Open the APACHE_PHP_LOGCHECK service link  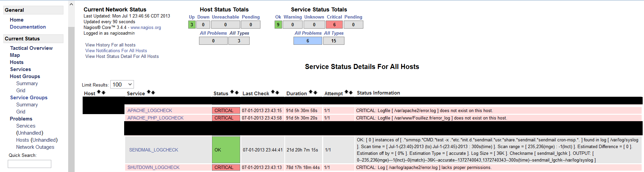pyautogui.click(x=156, y=118)
